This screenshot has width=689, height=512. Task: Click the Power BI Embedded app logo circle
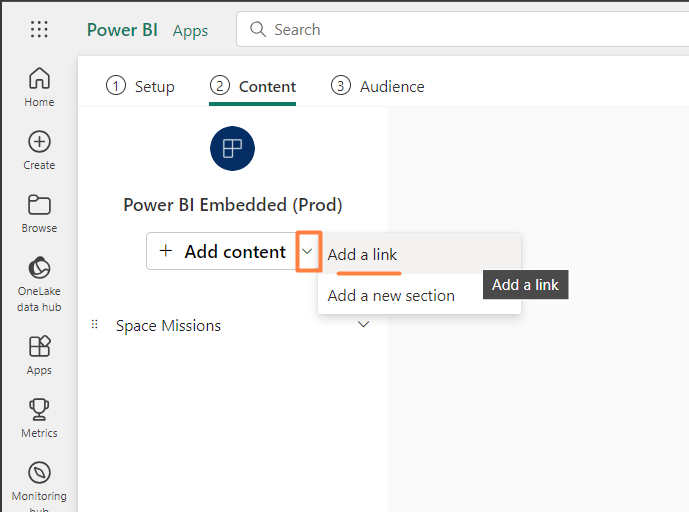tap(232, 149)
